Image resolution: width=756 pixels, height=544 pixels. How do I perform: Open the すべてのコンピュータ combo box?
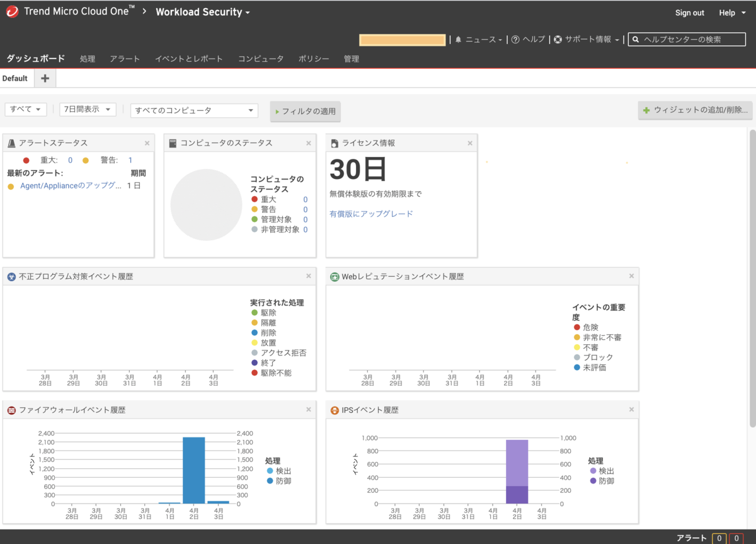pos(194,110)
